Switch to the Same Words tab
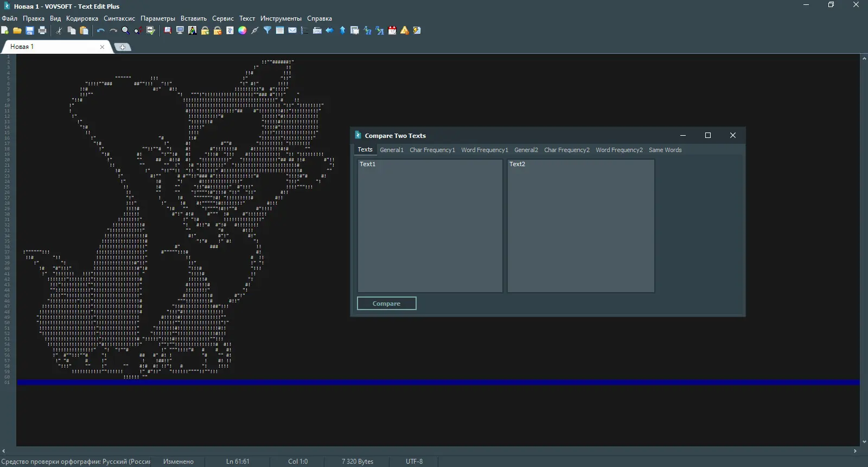 coord(665,150)
